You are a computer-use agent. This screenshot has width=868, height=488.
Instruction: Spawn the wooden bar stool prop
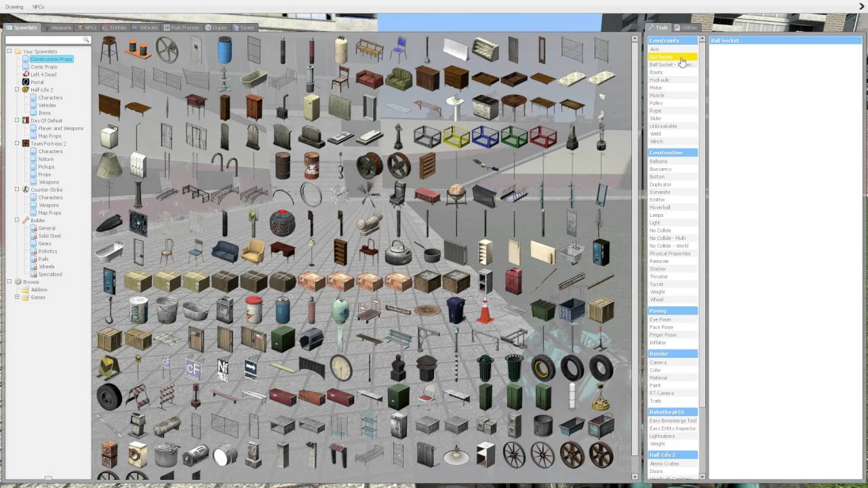point(109,50)
